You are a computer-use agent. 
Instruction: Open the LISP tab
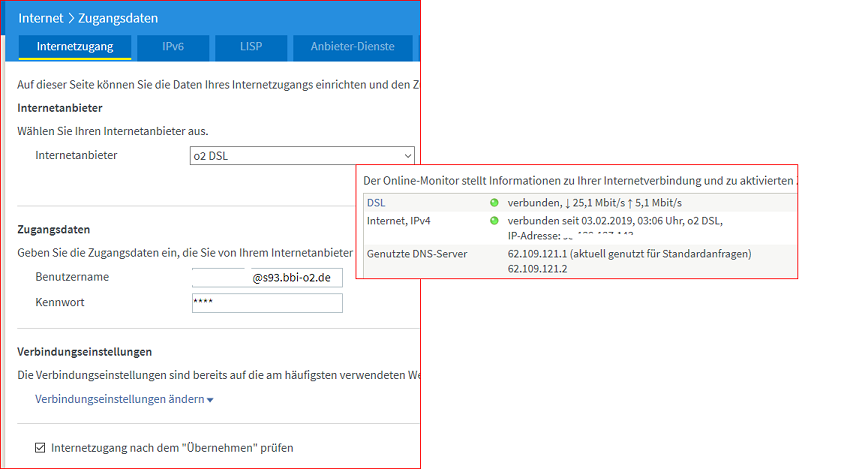[251, 47]
